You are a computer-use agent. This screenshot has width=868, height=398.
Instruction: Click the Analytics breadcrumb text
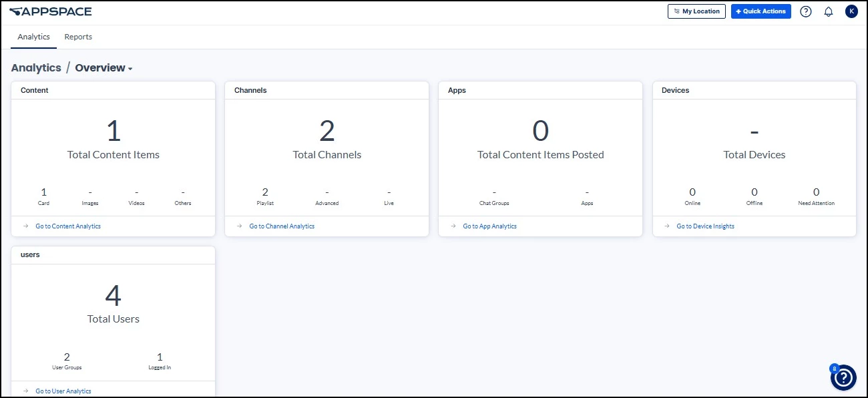(x=36, y=68)
